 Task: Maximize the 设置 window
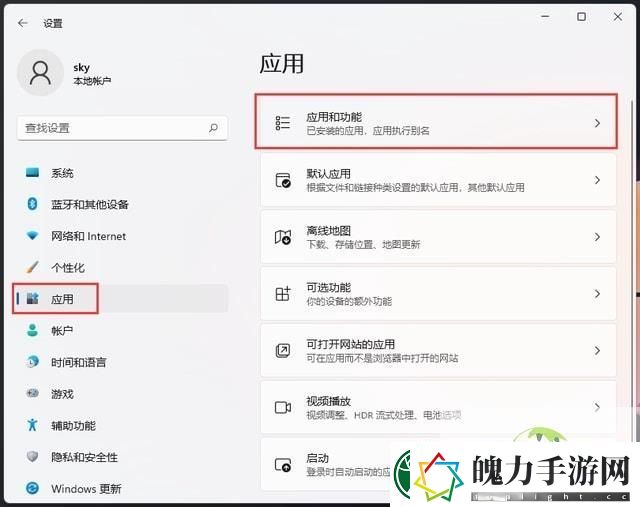(581, 17)
